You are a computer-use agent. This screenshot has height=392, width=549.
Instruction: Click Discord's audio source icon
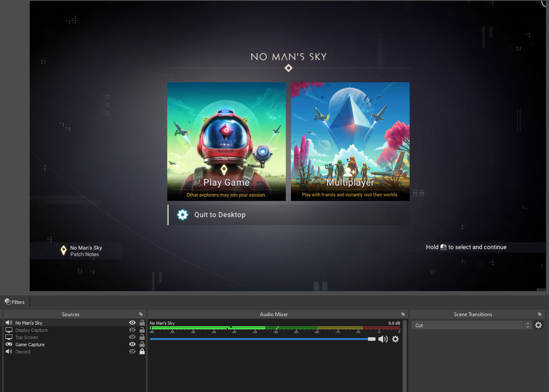pos(8,351)
